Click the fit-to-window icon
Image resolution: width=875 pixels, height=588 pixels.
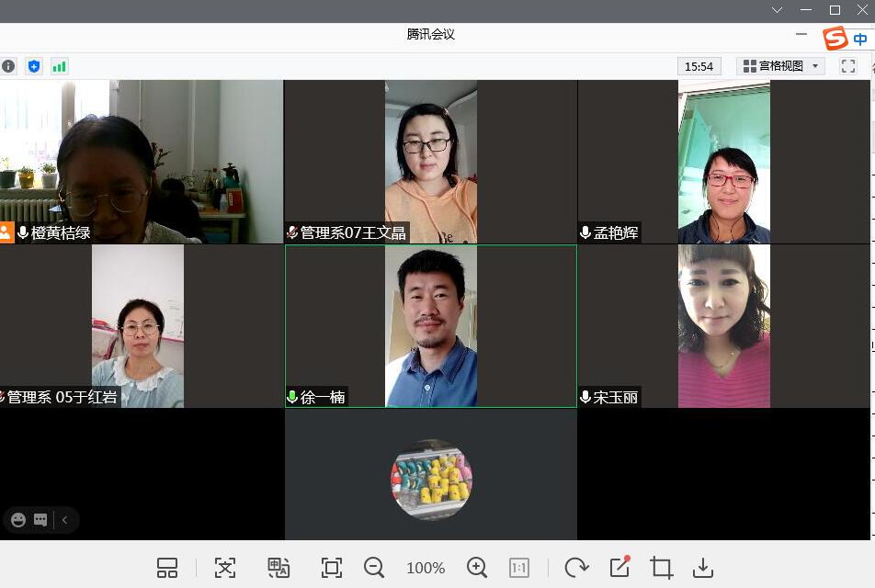(332, 568)
